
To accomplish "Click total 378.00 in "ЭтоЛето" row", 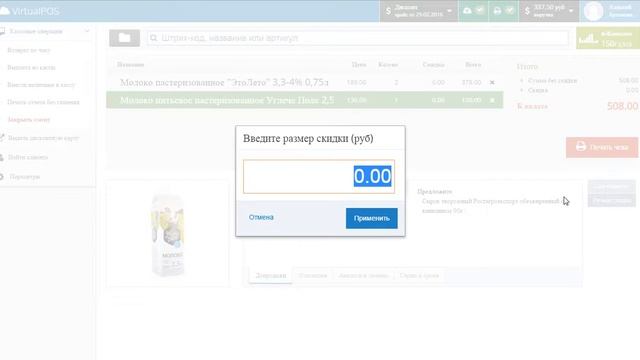I will pos(471,82).
